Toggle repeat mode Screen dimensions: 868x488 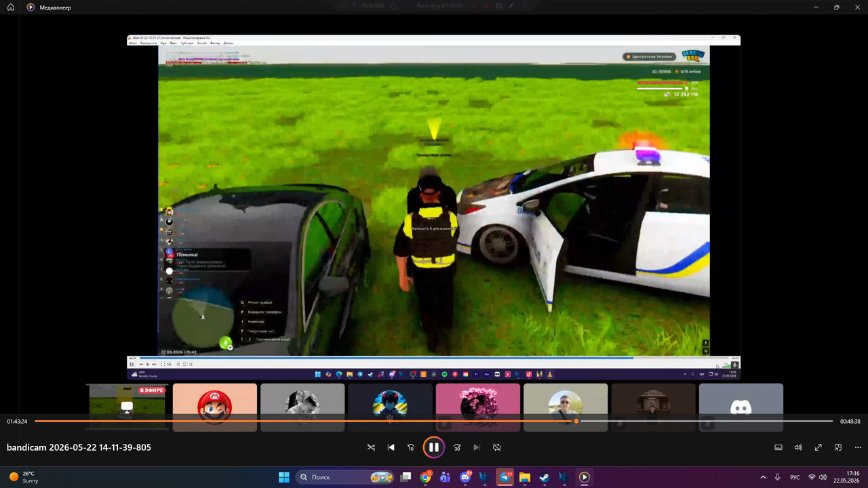(496, 447)
